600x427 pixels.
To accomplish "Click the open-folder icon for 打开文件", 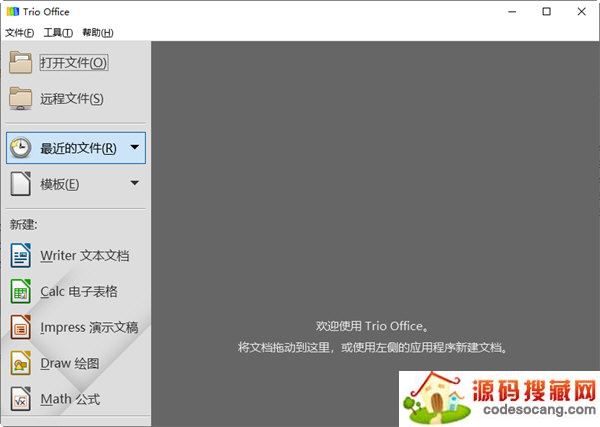I will pos(21,62).
